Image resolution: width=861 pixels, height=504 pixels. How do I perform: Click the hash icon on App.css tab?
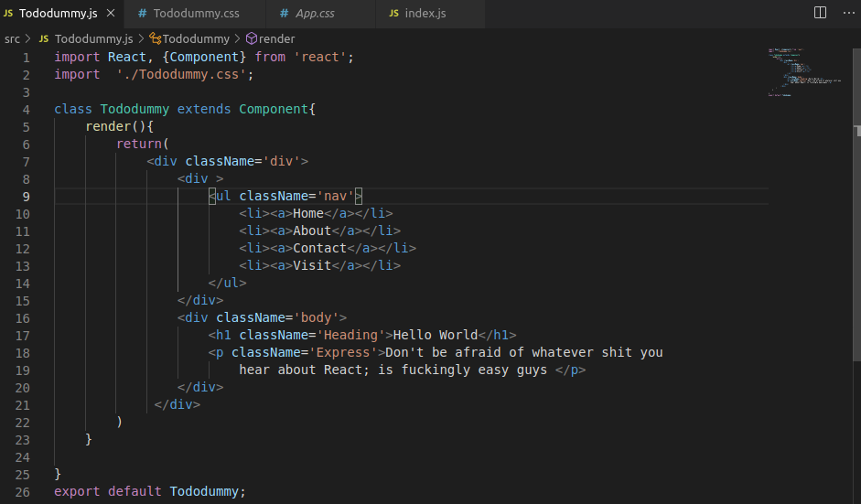(284, 13)
